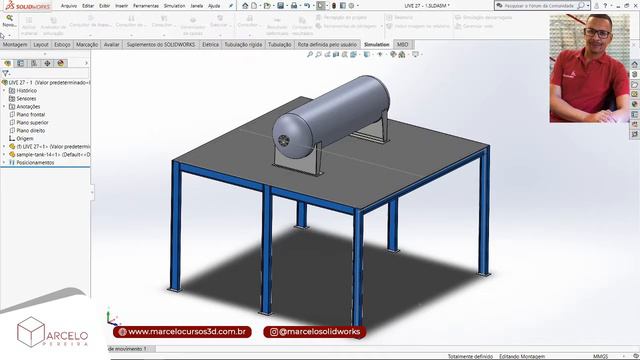The image size is (640, 360).
Task: Open the Options gear icon
Action: [x=351, y=6]
